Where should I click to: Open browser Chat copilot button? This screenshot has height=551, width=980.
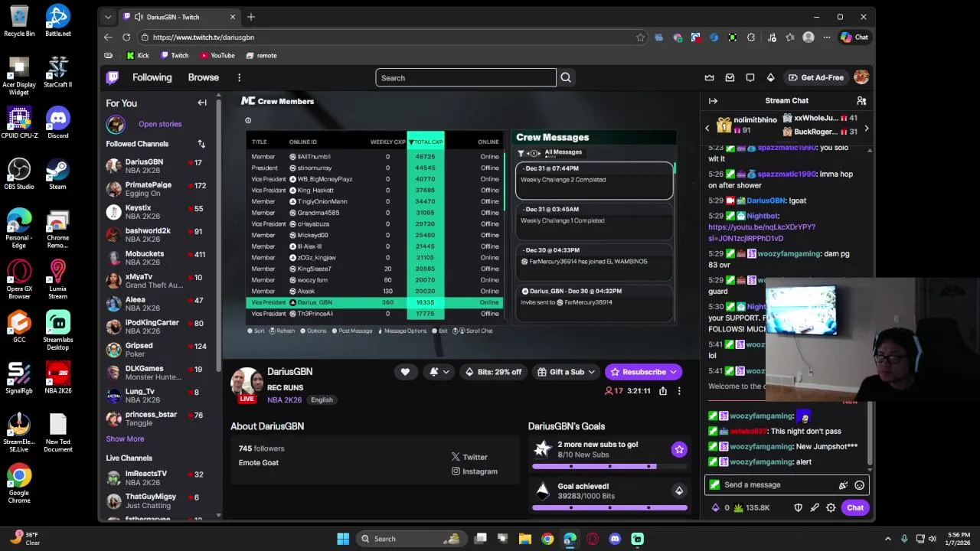[854, 37]
